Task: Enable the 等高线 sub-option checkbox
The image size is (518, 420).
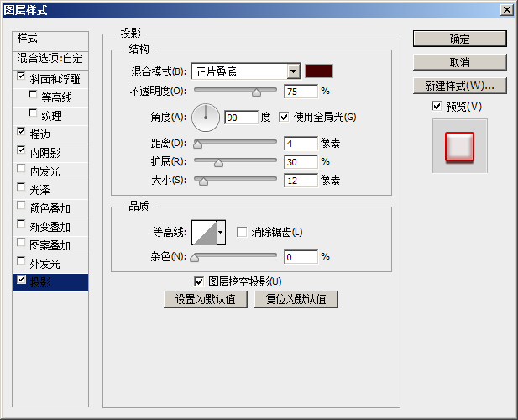Action: pos(33,95)
